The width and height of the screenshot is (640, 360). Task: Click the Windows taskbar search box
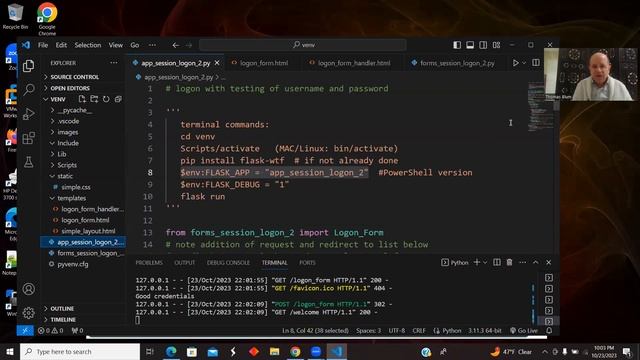coord(80,351)
